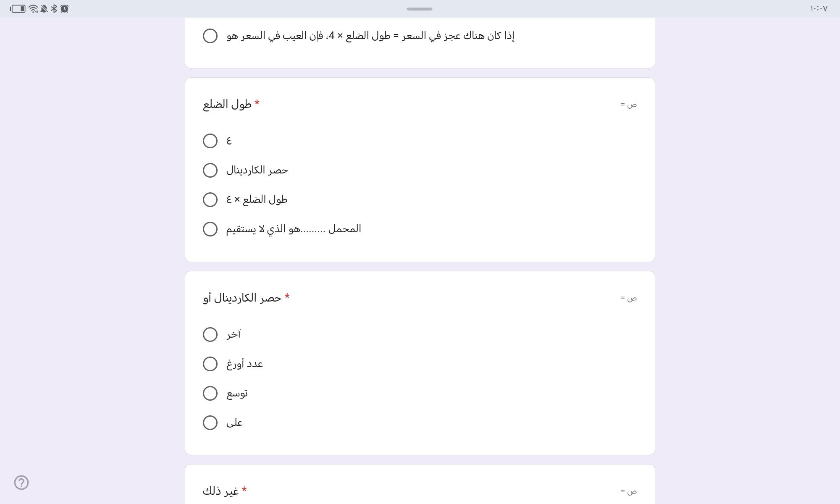Click the "حصر الكاردينال أو" question title

coord(242,298)
